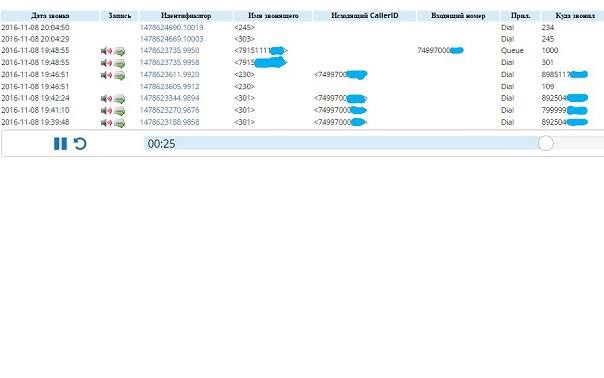Download recording for call 1478623270.9876
The height and width of the screenshot is (378, 604).
point(119,111)
